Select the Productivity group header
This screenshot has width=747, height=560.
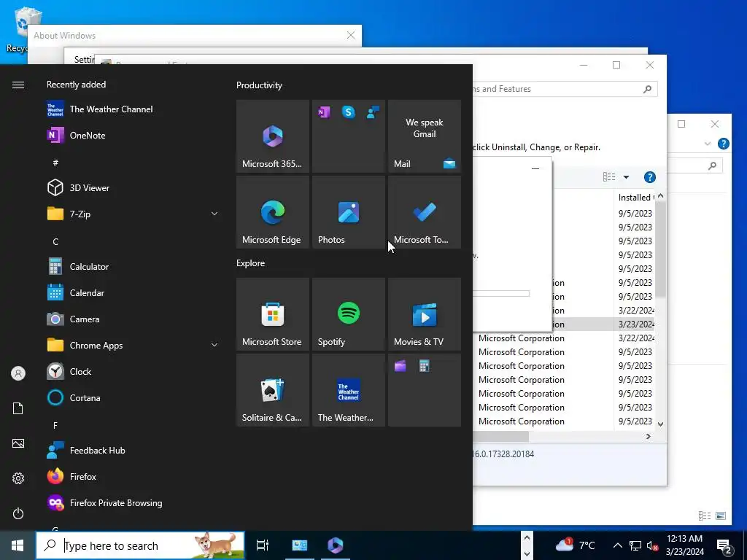(259, 85)
